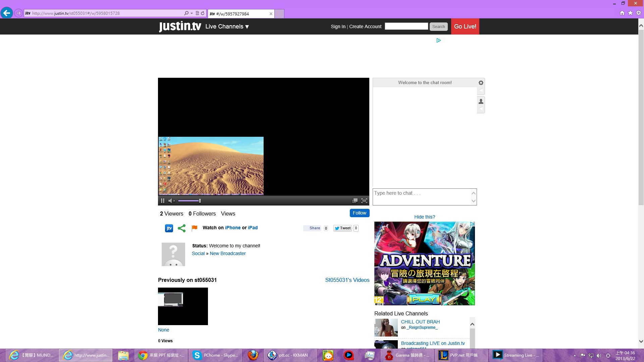Open video in pop-out window

pos(355,201)
